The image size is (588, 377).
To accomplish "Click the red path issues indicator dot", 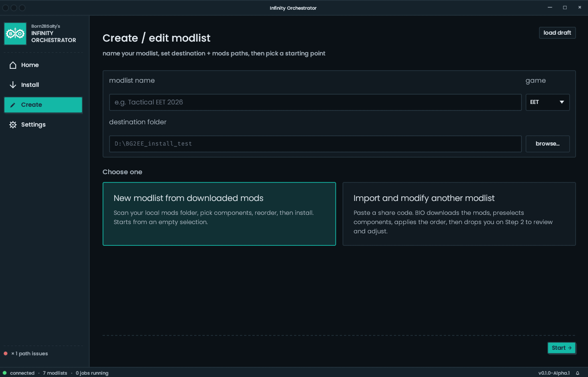I will [x=6, y=353].
